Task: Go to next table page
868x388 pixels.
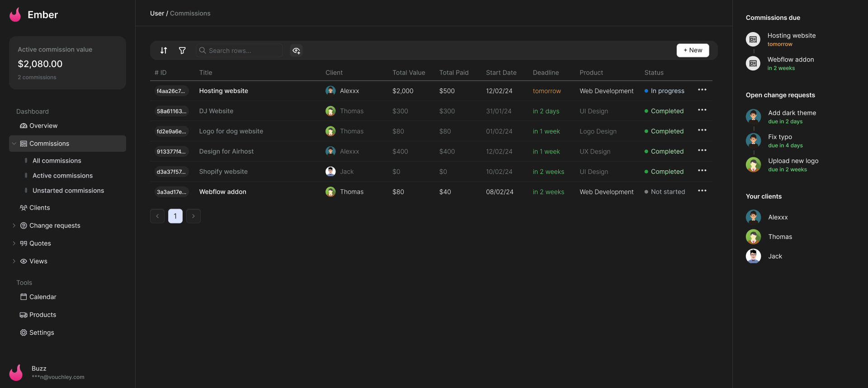Action: tap(193, 216)
